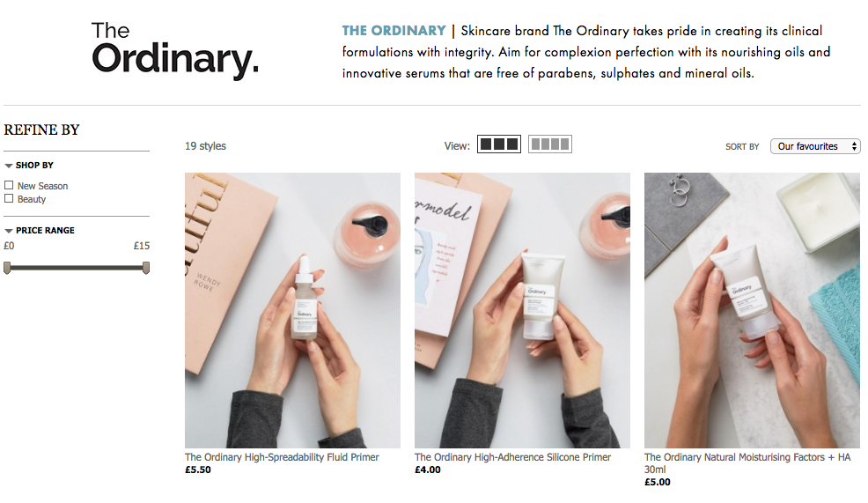This screenshot has height=503, width=868.
Task: Open the Natural Moisturising Factors product image
Action: 752,310
